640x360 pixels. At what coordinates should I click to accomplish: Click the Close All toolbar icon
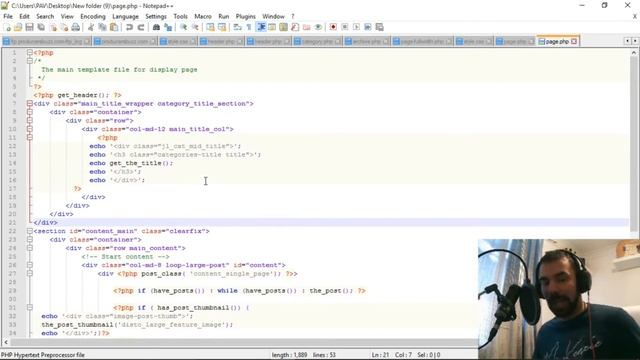pos(64,27)
